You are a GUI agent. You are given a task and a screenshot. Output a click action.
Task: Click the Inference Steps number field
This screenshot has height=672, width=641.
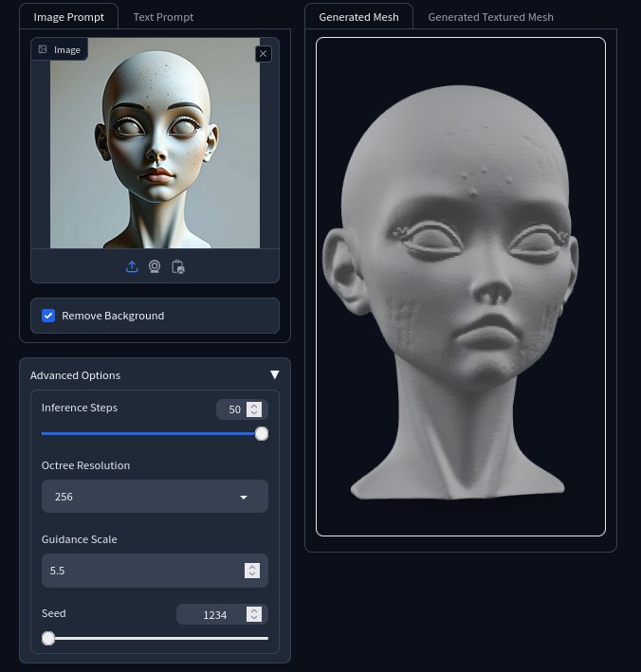(242, 409)
